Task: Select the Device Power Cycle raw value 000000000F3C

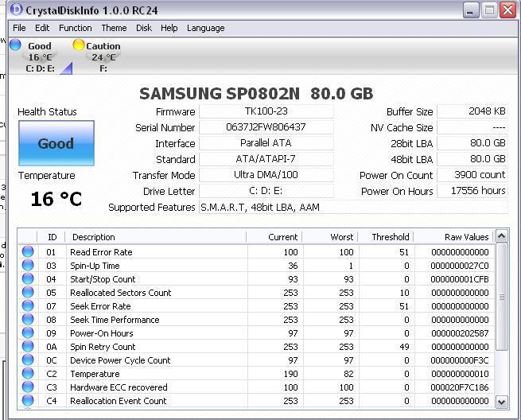Action: coord(460,360)
